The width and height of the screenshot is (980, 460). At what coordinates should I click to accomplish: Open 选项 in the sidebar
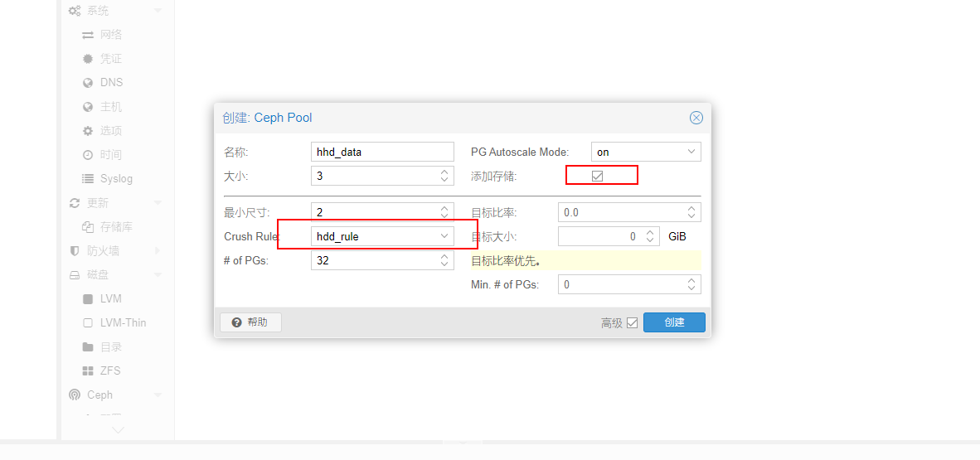(111, 131)
